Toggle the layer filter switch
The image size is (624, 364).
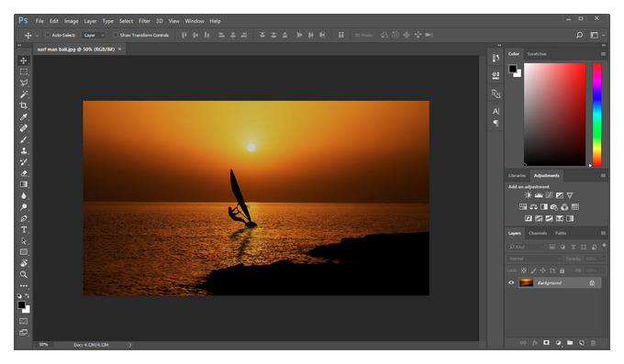point(604,246)
